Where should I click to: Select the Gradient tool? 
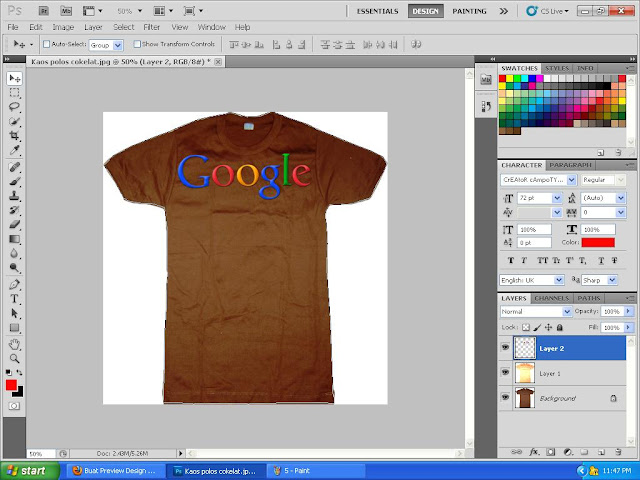point(14,239)
